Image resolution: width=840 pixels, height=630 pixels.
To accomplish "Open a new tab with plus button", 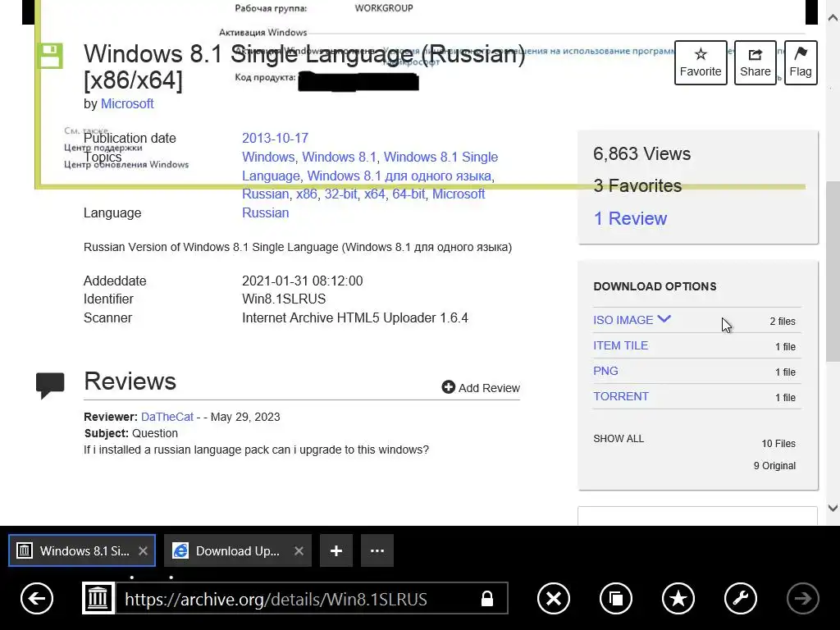I will coord(336,550).
